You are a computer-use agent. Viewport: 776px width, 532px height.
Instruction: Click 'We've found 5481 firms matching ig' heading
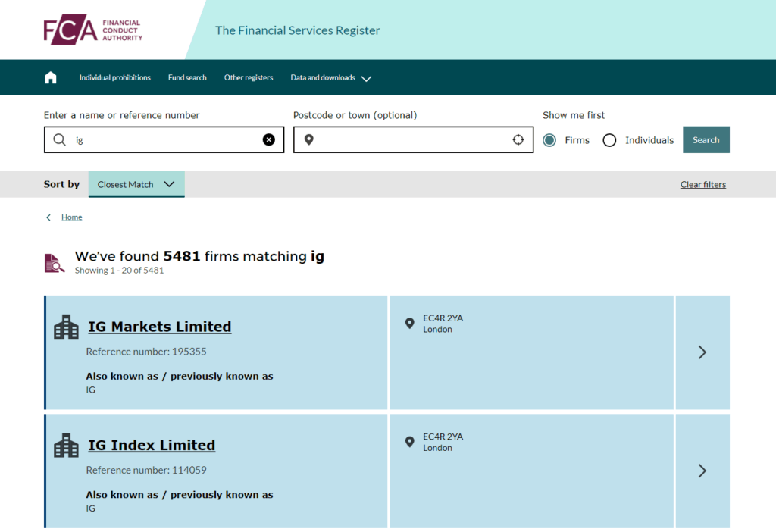(x=199, y=256)
